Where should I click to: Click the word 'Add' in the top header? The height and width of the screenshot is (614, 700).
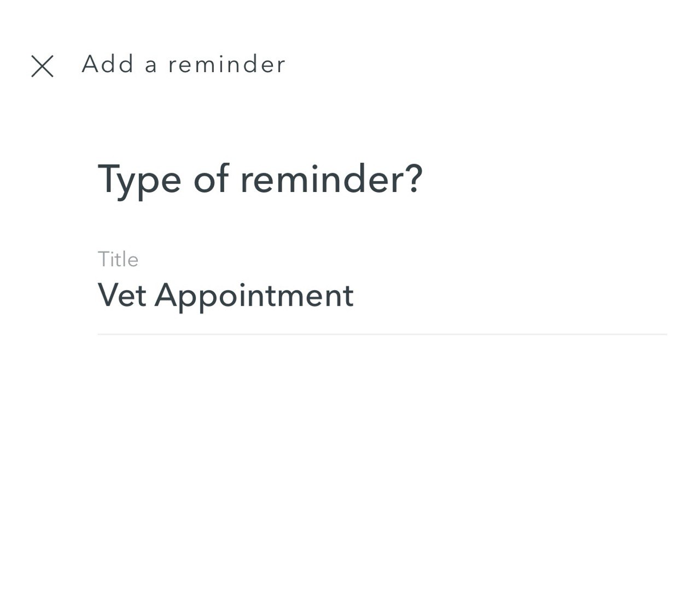coord(108,65)
